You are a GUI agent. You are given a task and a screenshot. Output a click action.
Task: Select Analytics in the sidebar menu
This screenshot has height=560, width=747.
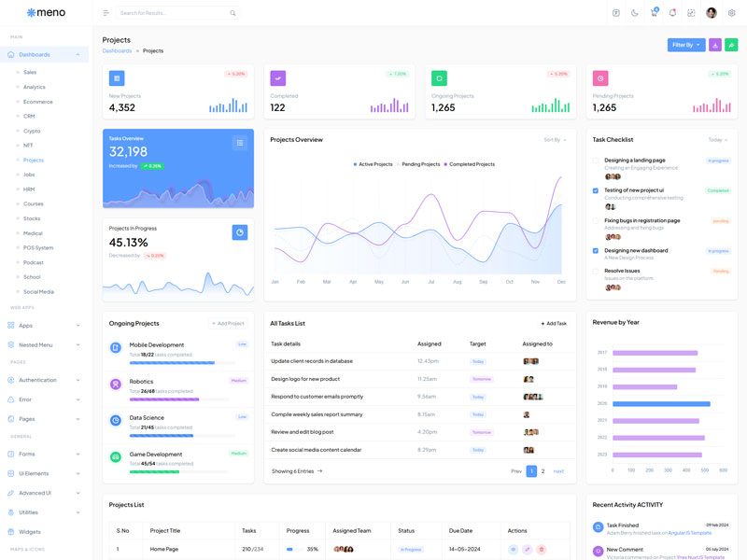(35, 87)
